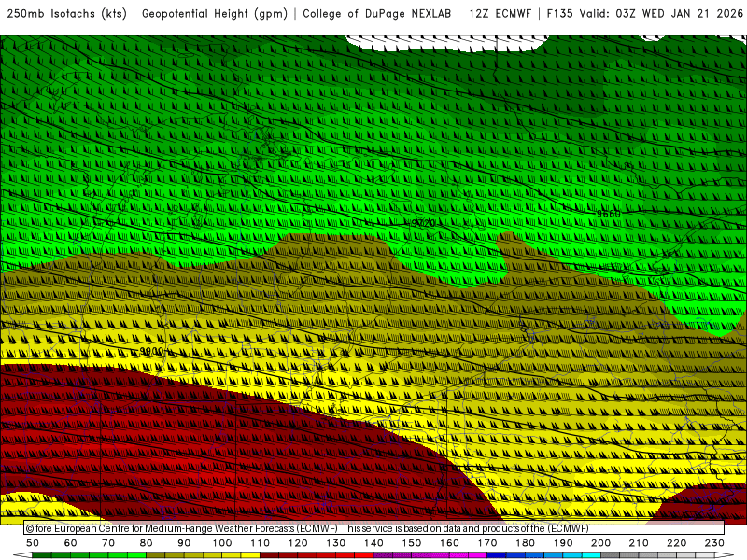Click the 150 value on the color scale
747x560 pixels.
click(x=412, y=543)
